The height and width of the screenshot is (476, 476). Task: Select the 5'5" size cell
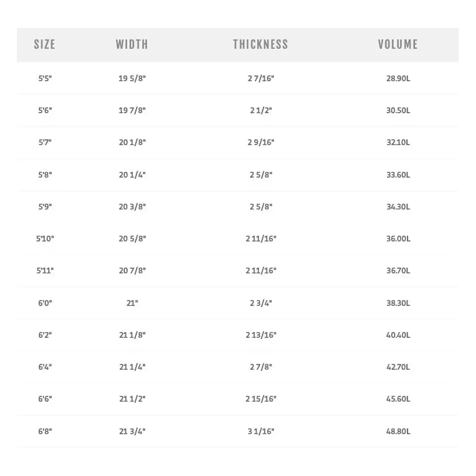click(x=45, y=78)
